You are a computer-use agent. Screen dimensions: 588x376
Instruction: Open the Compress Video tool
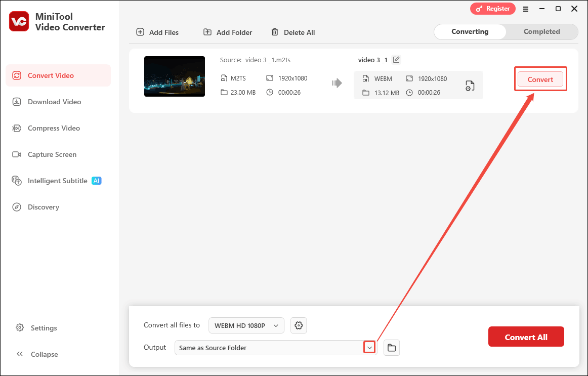pyautogui.click(x=53, y=128)
